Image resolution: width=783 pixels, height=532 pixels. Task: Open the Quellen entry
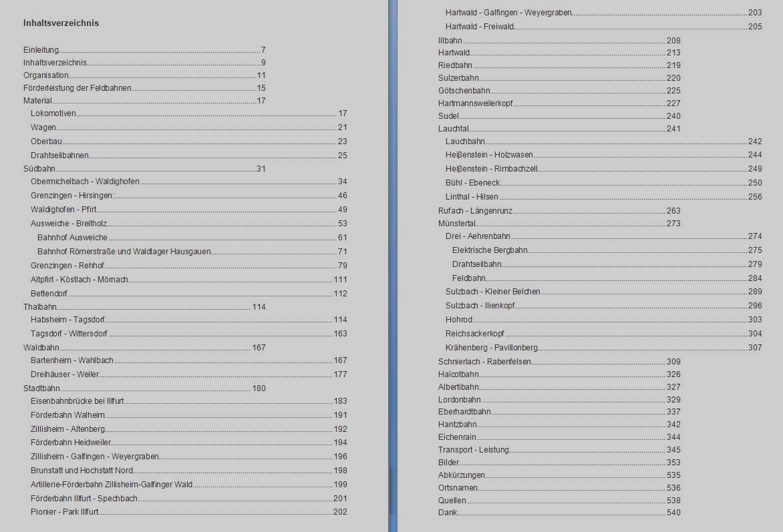[452, 501]
